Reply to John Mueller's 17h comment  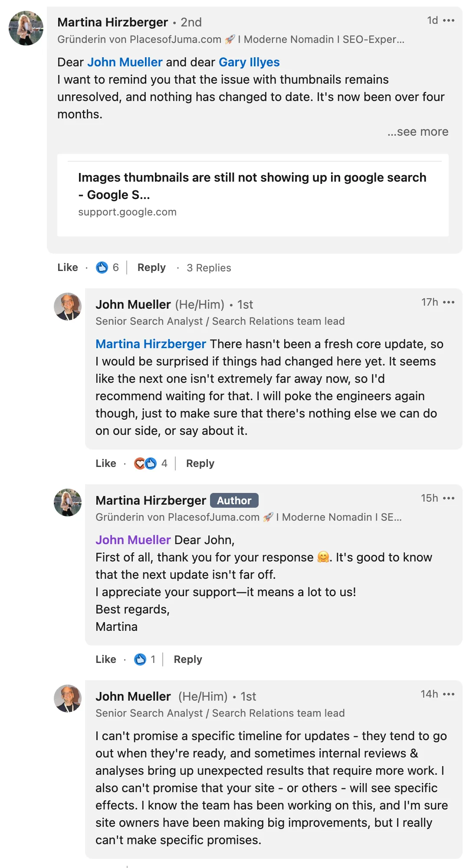(200, 463)
